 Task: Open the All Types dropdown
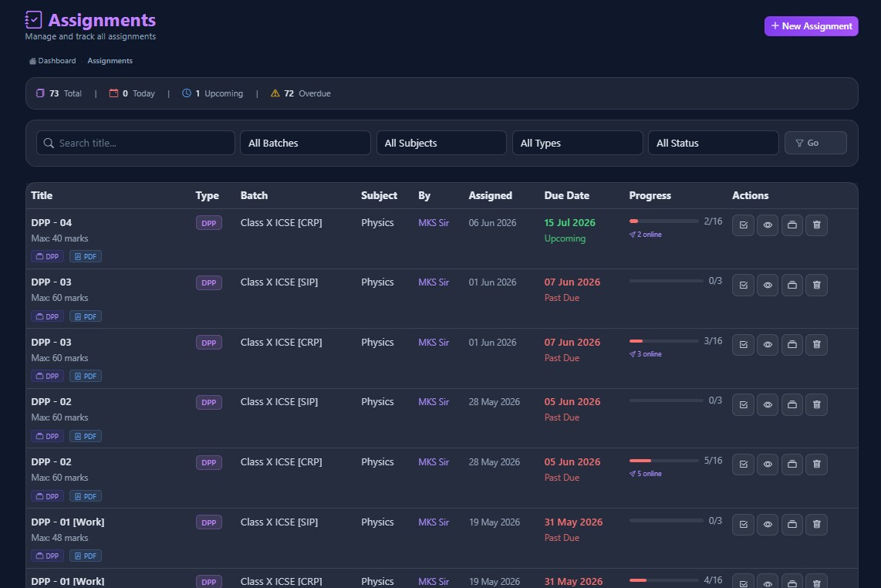coord(577,143)
